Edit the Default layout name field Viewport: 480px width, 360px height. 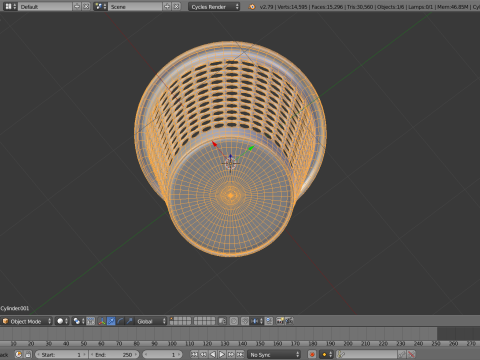point(45,6)
